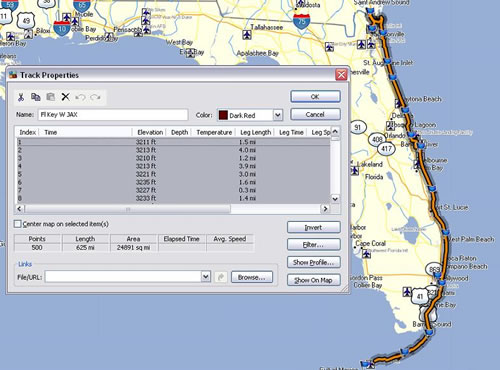
Task: Open the Color dropdown arrow
Action: [x=278, y=115]
